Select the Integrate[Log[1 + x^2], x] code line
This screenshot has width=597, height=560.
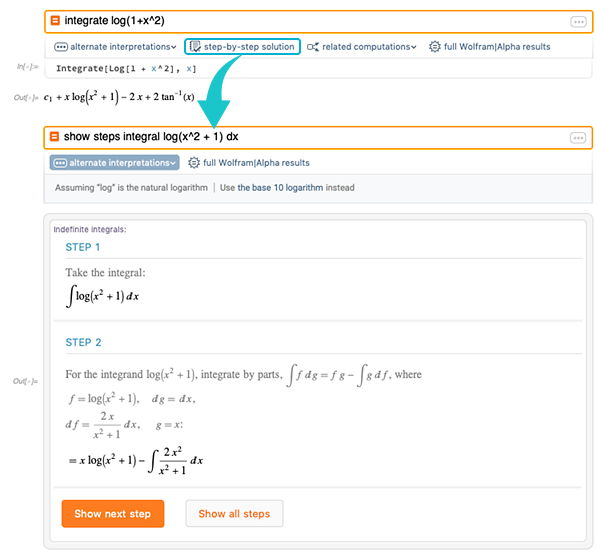pos(126,69)
